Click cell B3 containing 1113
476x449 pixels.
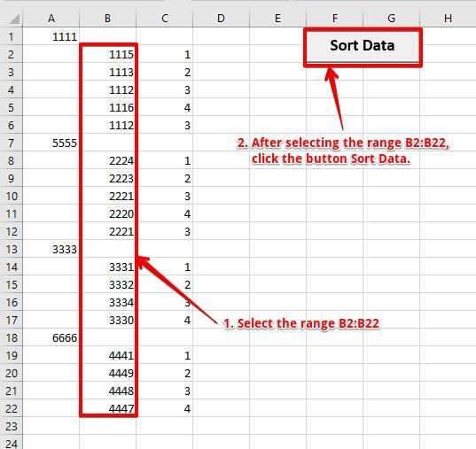point(108,72)
